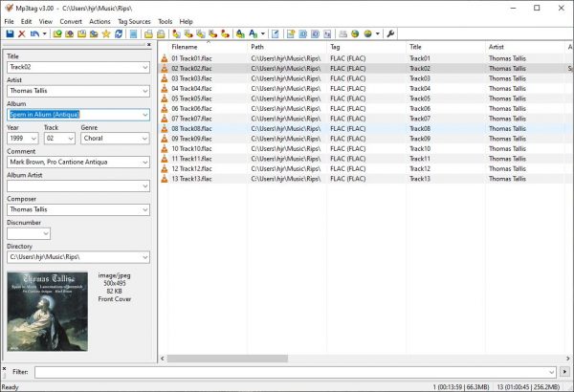
Task: Sort by the Filename column header
Action: [208, 47]
